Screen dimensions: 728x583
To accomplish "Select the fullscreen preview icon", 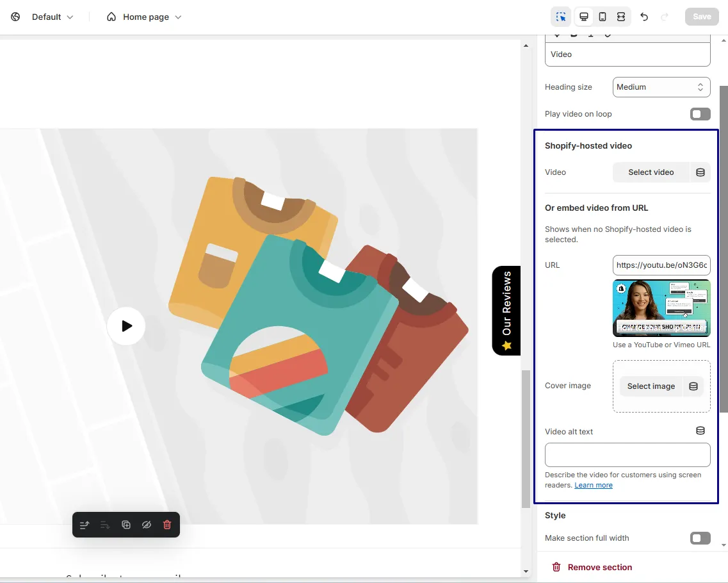I will tap(620, 17).
